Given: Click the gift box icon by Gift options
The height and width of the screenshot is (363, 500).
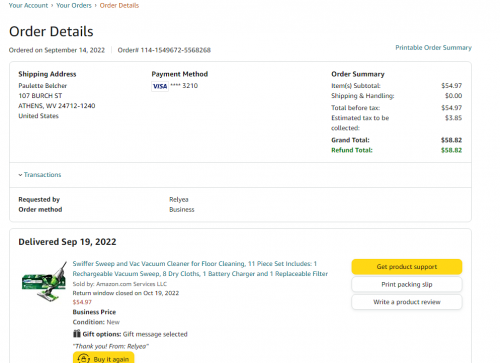Looking at the screenshot, I should point(77,334).
